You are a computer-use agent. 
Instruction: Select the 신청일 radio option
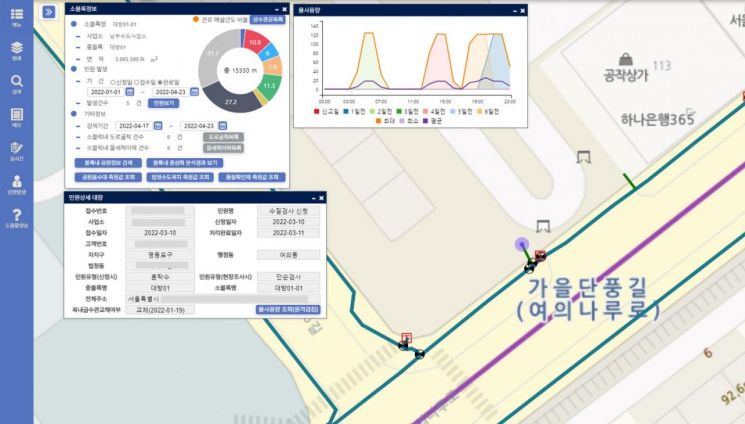[115, 81]
